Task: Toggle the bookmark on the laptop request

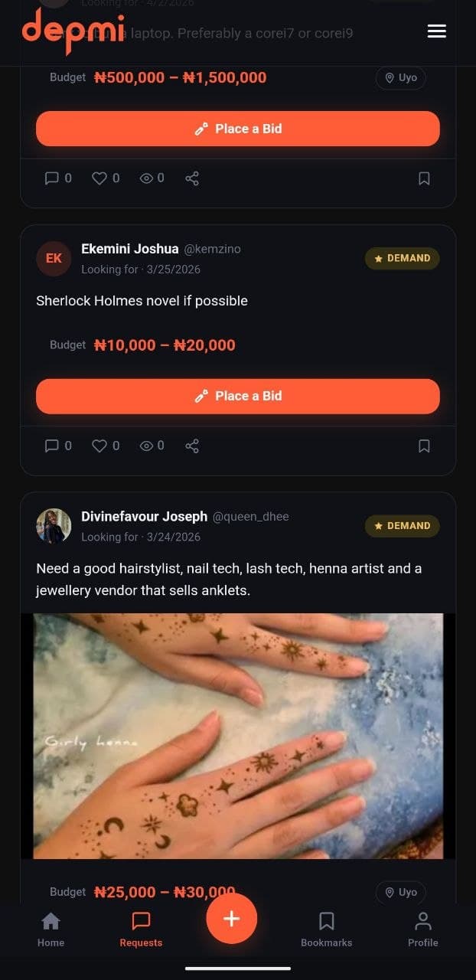Action: coord(424,178)
